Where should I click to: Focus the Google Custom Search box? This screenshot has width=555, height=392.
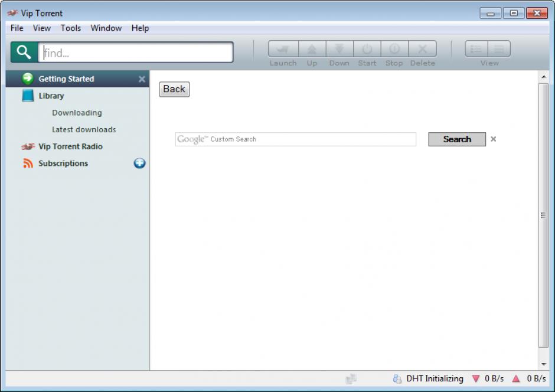coord(296,139)
